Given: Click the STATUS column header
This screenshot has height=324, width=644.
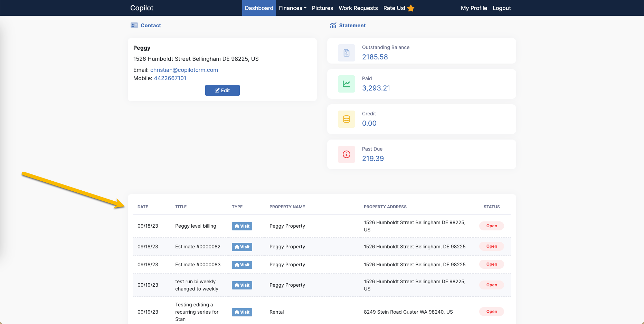Looking at the screenshot, I should pyautogui.click(x=492, y=207).
